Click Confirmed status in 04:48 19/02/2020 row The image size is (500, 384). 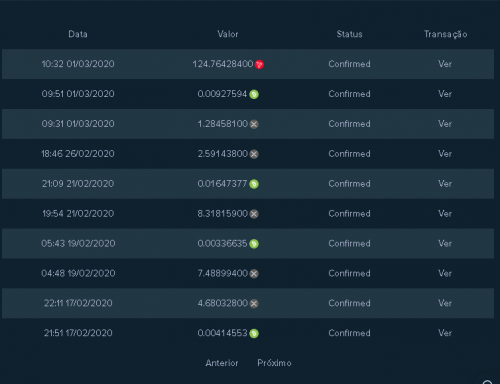349,273
